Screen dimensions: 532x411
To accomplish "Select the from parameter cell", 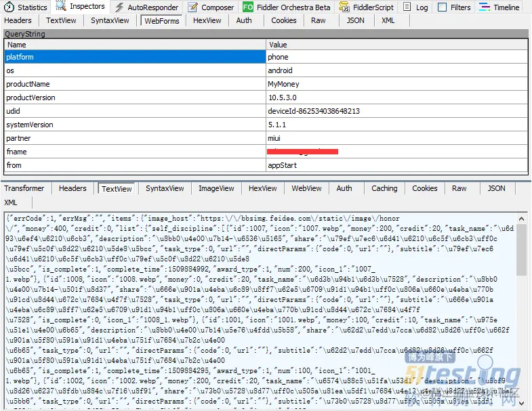I will point(135,165).
